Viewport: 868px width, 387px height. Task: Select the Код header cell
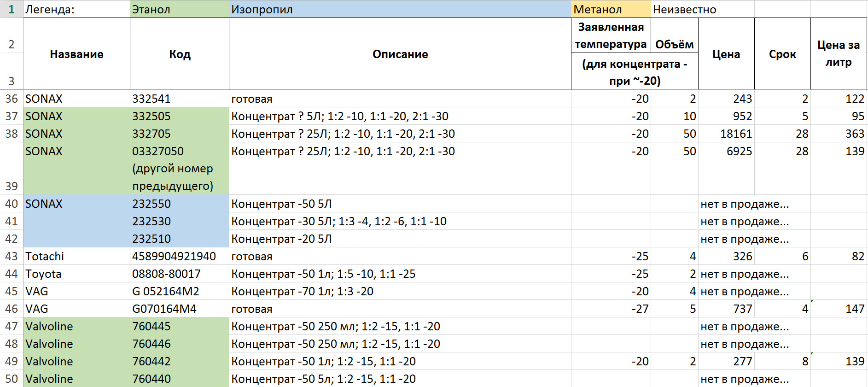(x=179, y=54)
